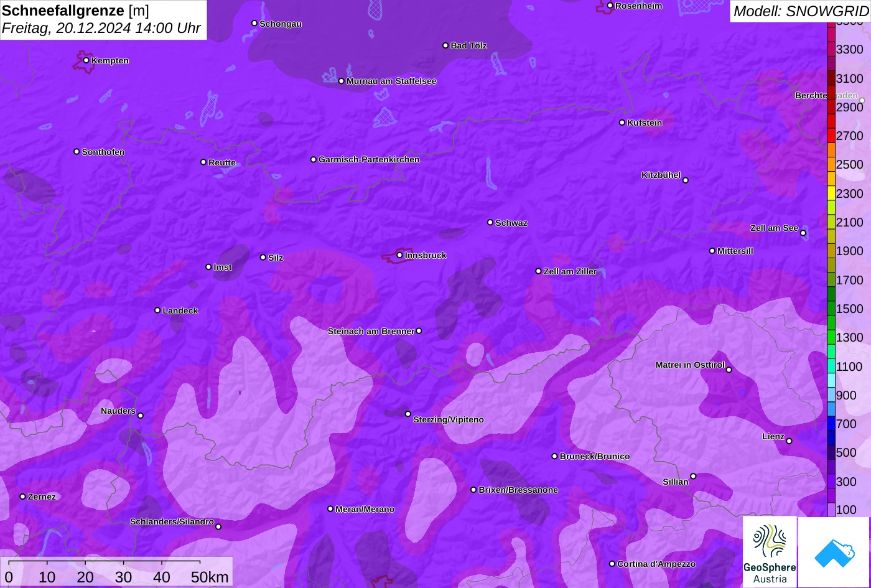
Task: Click the Zernez marker dot
Action: (23, 497)
